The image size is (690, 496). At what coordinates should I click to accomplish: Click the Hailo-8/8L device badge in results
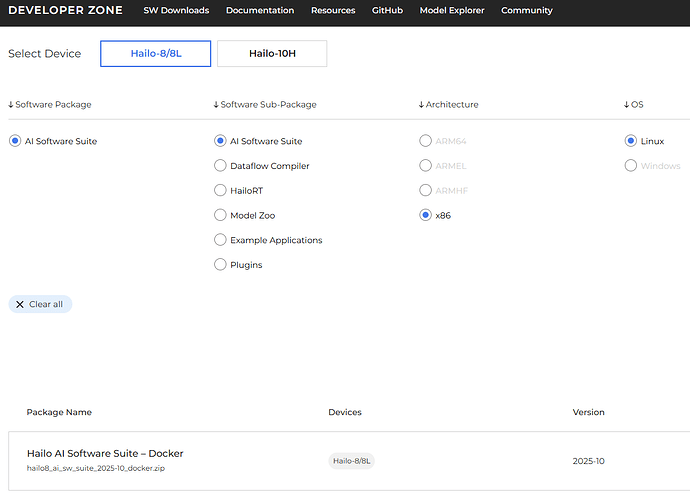pos(351,461)
